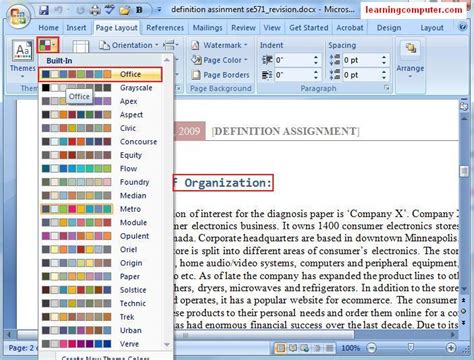Click the Zoom Out minus button
Screen dimensions: 474x360
[x=371, y=348]
